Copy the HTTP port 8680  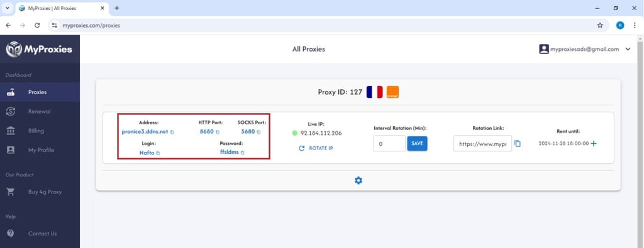[218, 132]
